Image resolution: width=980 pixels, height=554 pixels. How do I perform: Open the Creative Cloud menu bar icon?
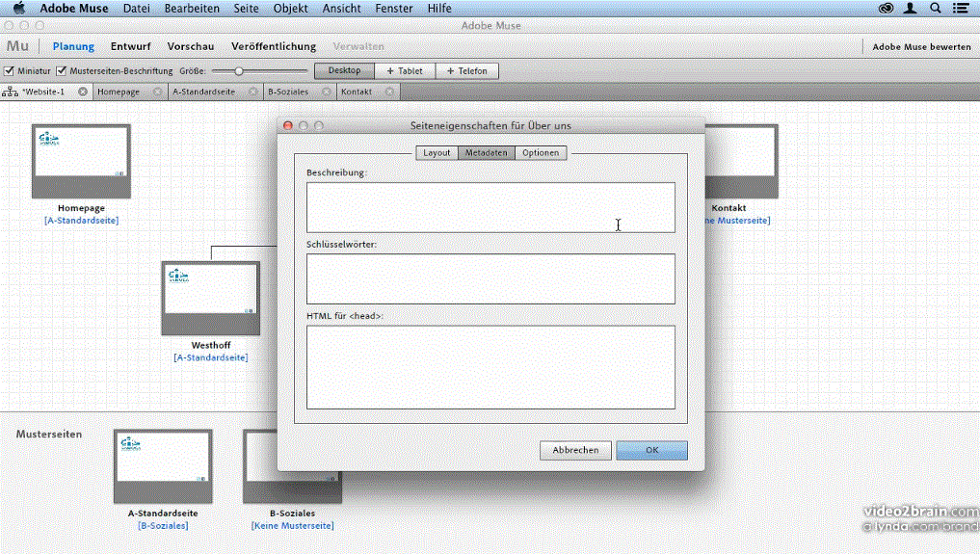[x=886, y=8]
